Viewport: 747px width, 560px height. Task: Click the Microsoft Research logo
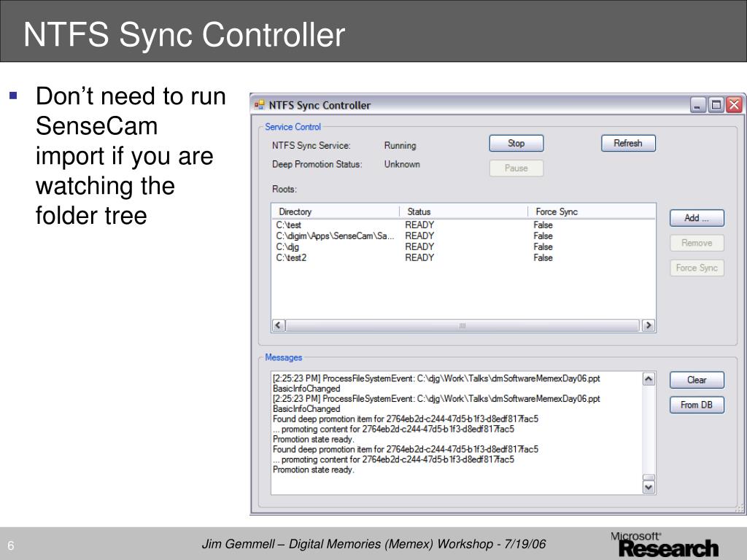665,544
